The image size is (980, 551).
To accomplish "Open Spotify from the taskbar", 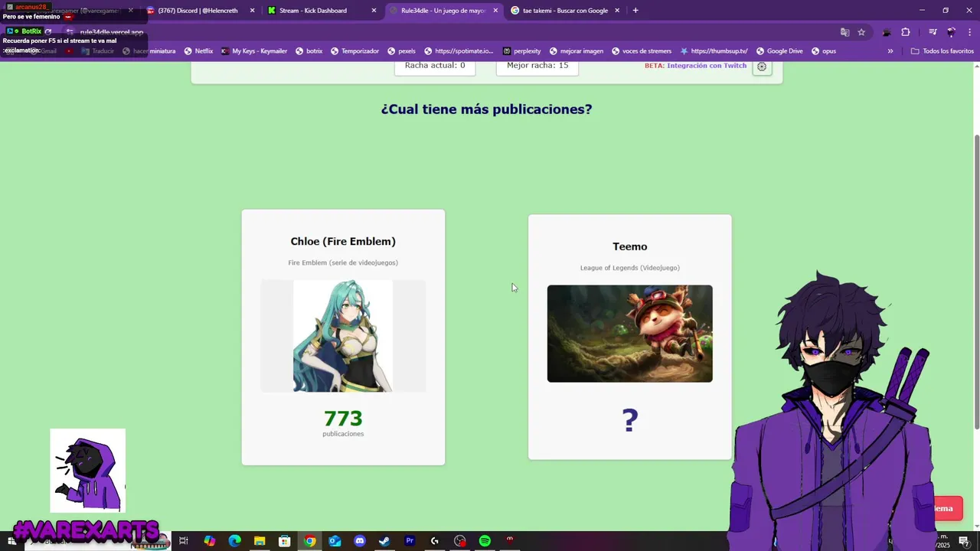I will pyautogui.click(x=485, y=541).
